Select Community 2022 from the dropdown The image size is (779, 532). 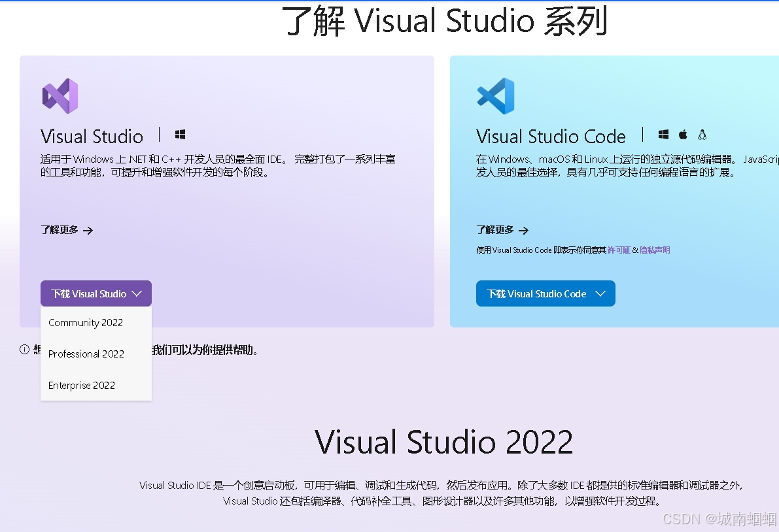86,322
